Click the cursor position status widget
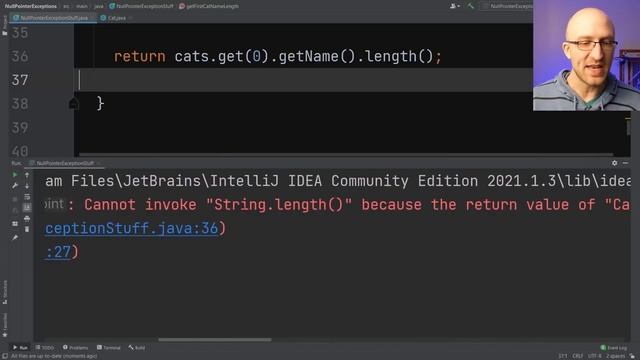This screenshot has height=360, width=640. coord(562,356)
